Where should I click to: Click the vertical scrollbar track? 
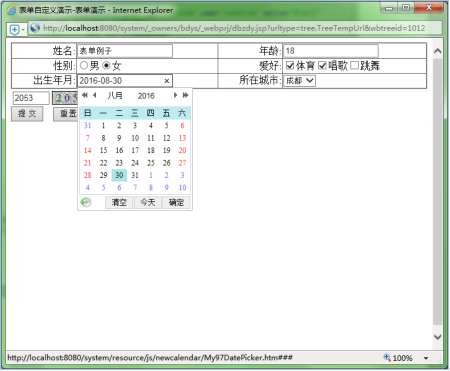point(438,193)
